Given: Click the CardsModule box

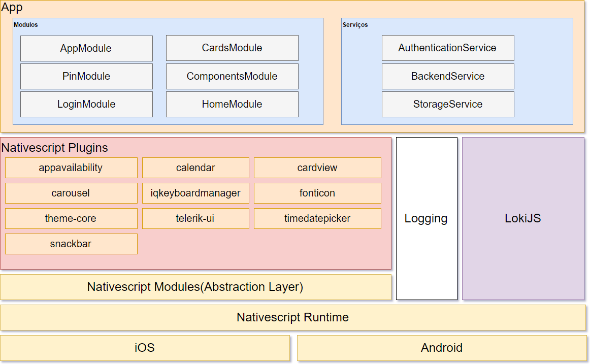Looking at the screenshot, I should 232,48.
